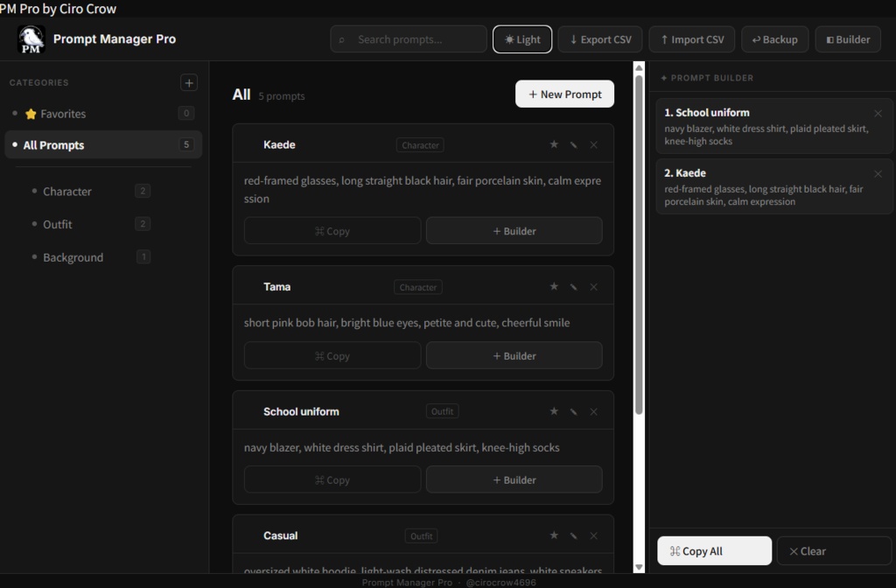This screenshot has height=588, width=896.
Task: Add Tama to the Builder
Action: tap(514, 355)
